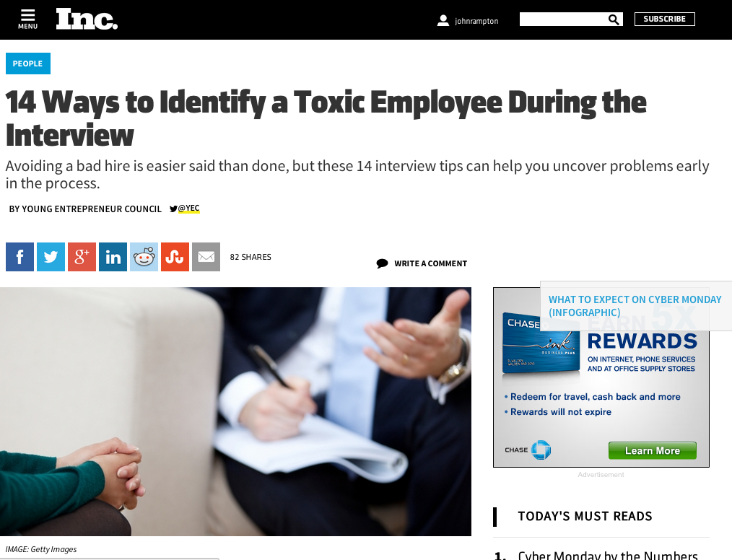Share article on StumbleUpon

coord(175,257)
